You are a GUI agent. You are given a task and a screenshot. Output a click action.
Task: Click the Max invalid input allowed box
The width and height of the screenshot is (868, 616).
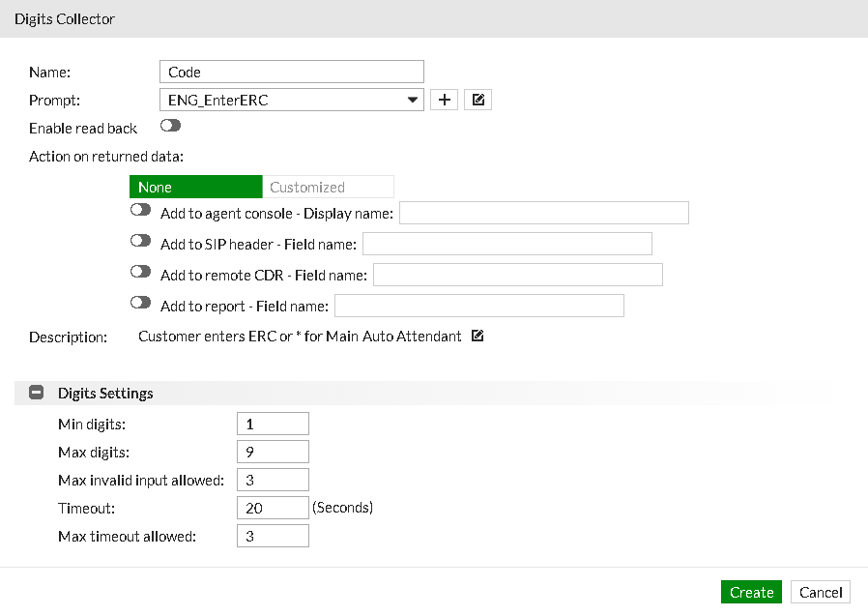[x=273, y=480]
